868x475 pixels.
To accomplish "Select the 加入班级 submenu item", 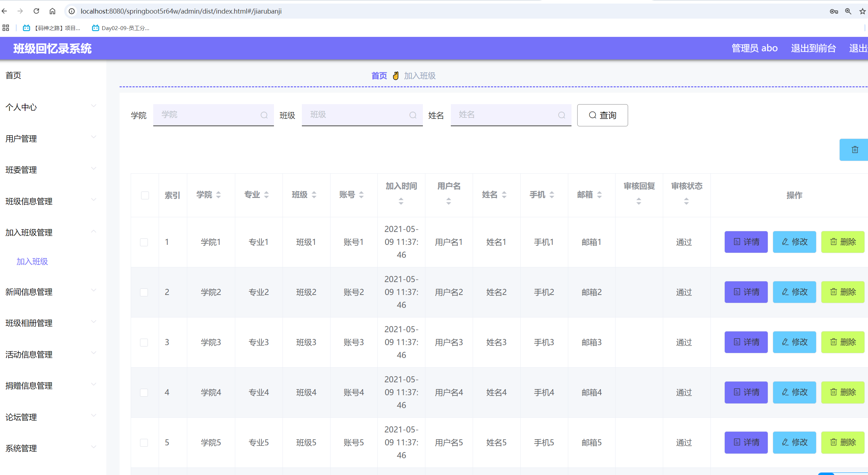I will pos(32,261).
